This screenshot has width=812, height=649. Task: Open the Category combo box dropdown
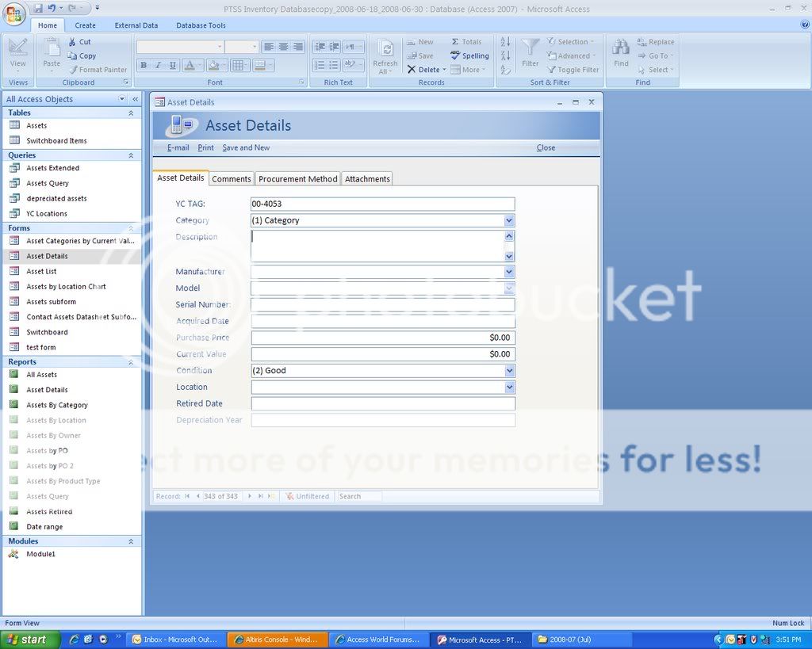[509, 220]
